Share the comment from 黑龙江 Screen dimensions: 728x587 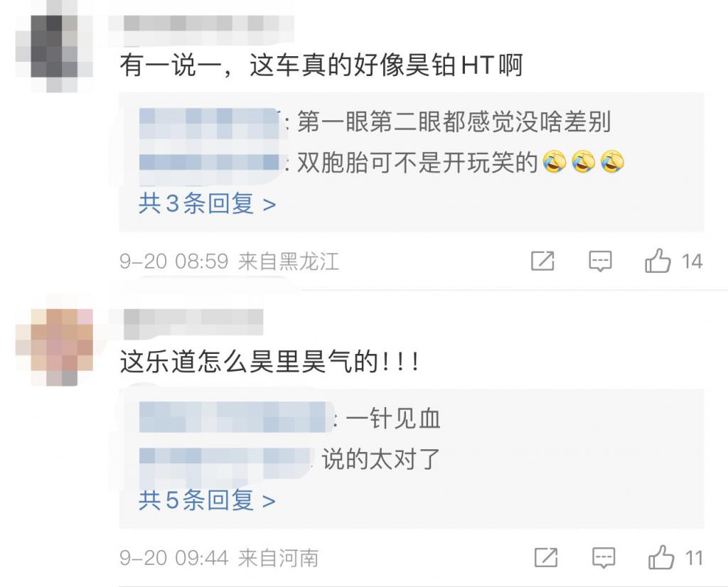point(542,261)
